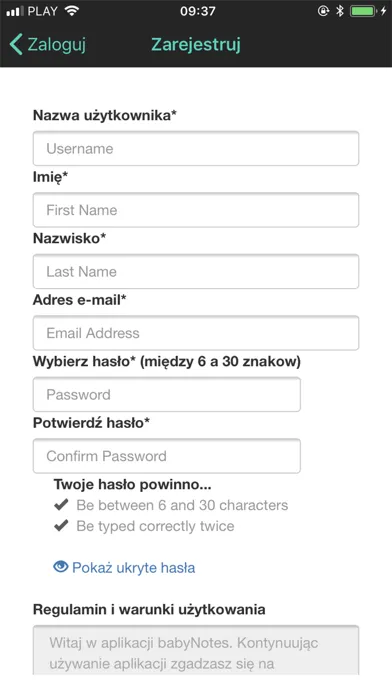
Task: Select the Last Name field
Action: pyautogui.click(x=196, y=271)
